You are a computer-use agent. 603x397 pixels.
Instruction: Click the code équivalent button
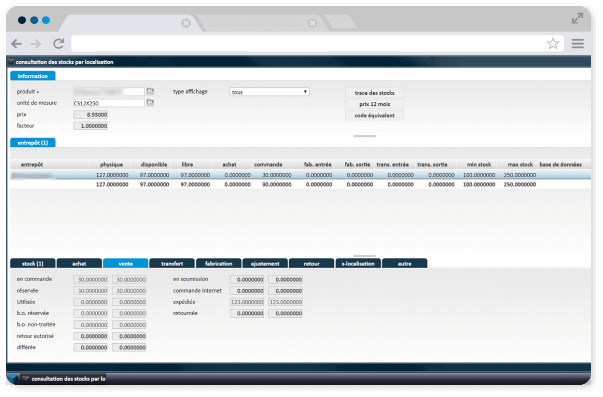(x=374, y=115)
